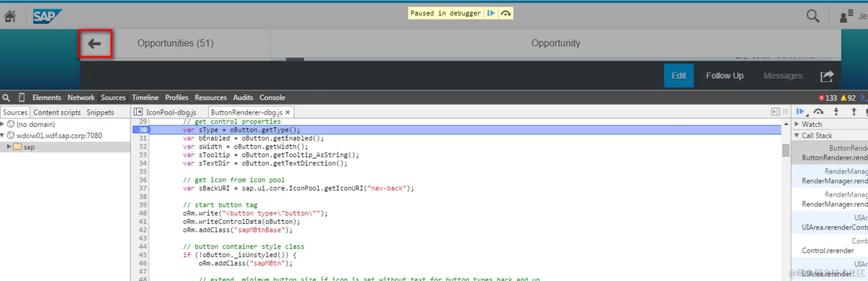Resume script from the Paused in debugger overlay

pos(491,13)
